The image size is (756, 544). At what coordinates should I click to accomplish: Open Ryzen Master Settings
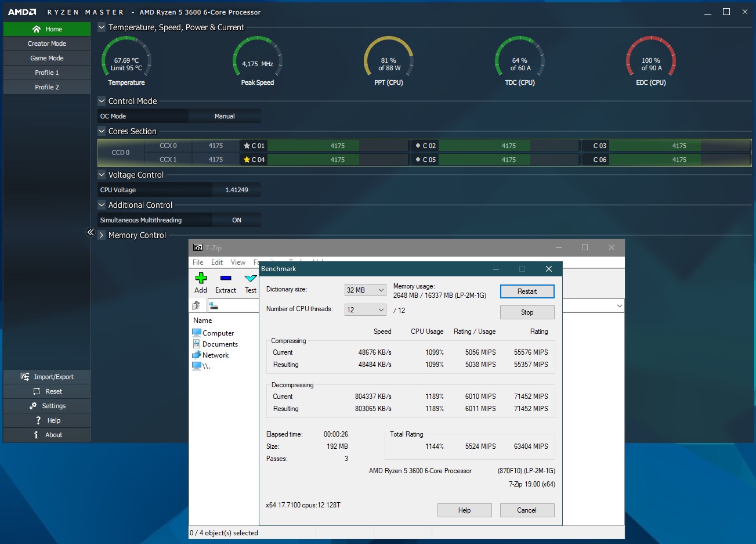pos(47,406)
